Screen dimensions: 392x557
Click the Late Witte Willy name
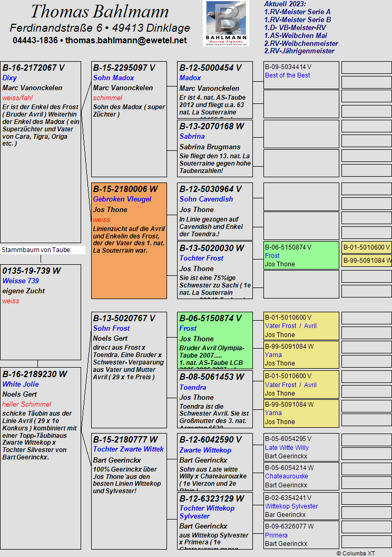(x=287, y=448)
